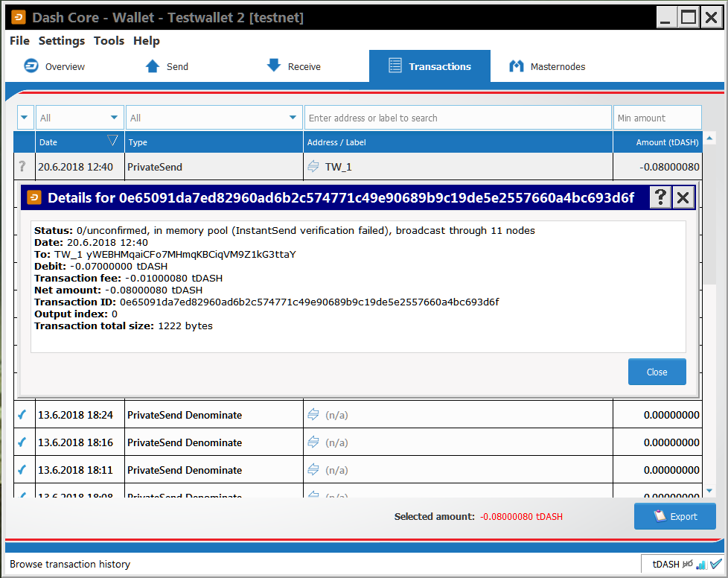Screen dimensions: 728x578
Task: Click the Status line in details
Action: pyautogui.click(x=284, y=230)
